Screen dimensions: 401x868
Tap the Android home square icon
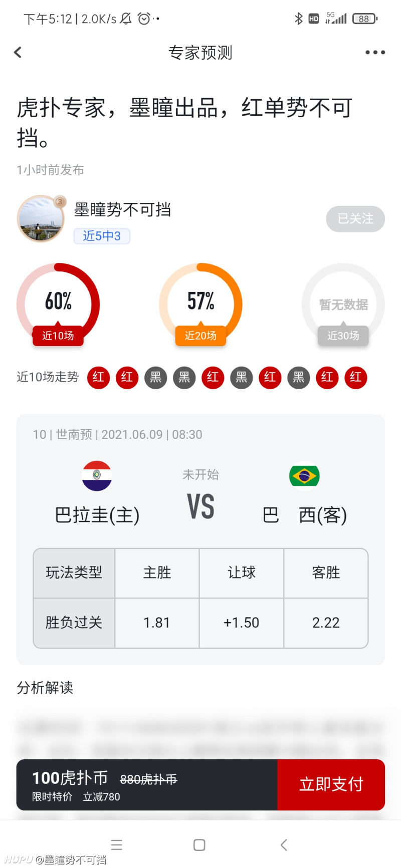[x=199, y=845]
